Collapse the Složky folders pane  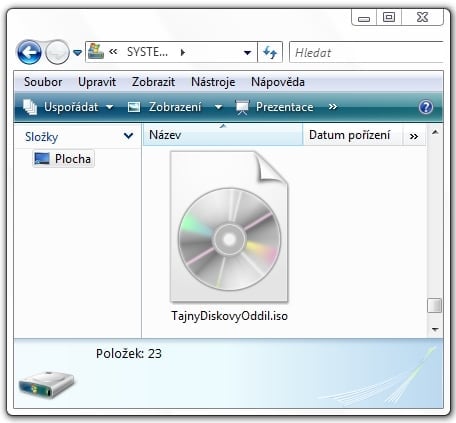pos(129,136)
